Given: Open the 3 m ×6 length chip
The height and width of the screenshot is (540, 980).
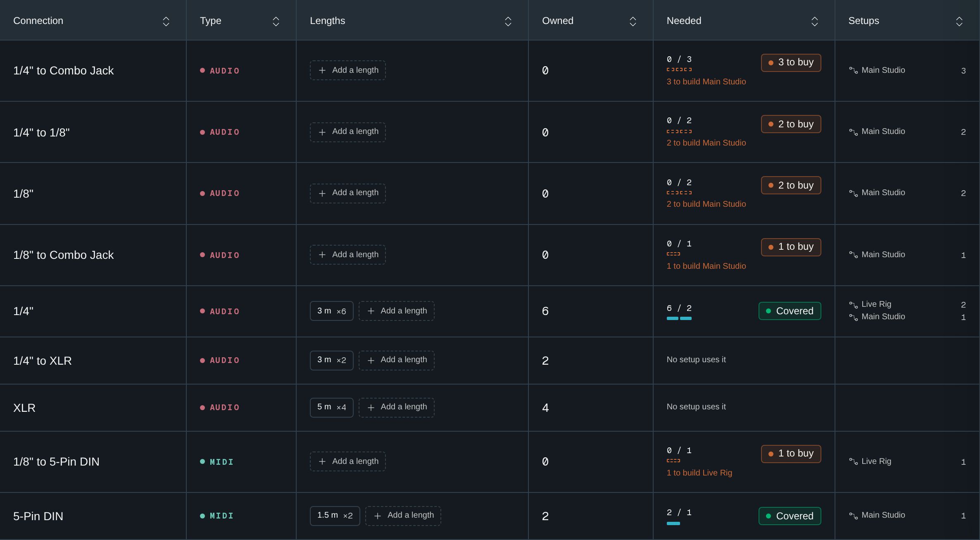Looking at the screenshot, I should click(x=331, y=311).
